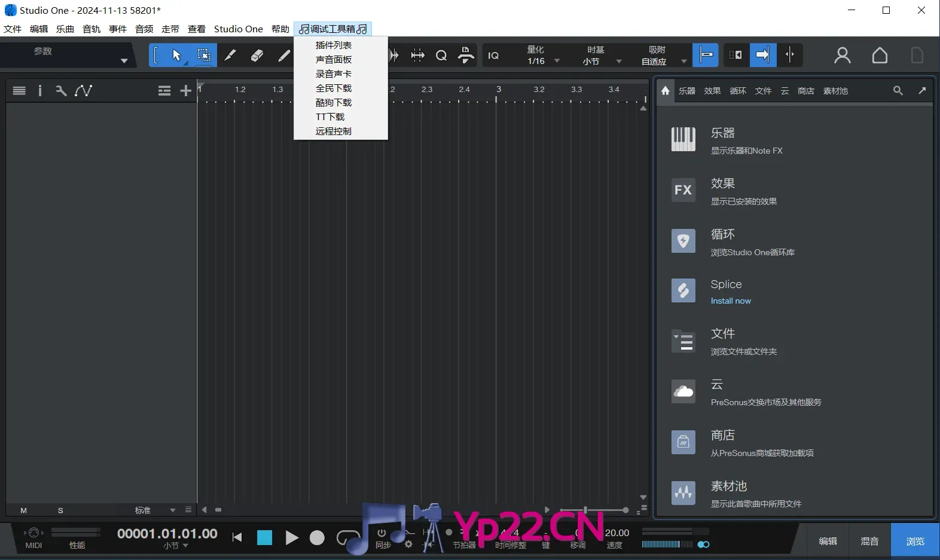Toggle the 同步 sync power button

click(x=382, y=533)
